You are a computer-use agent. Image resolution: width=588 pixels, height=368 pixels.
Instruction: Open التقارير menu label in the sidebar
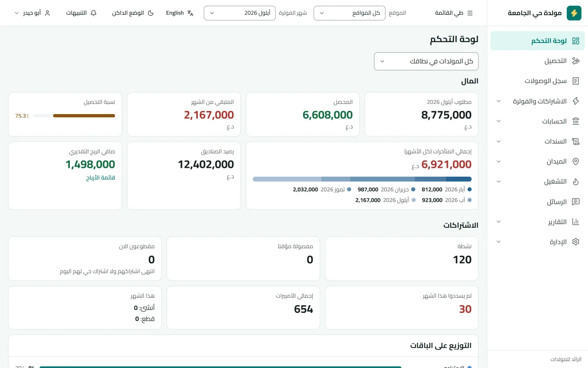click(557, 222)
